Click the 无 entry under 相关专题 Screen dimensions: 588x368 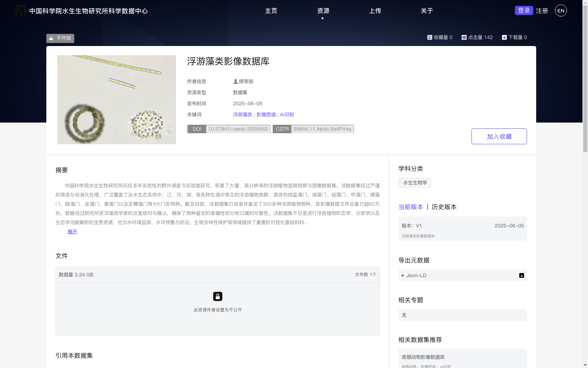(x=463, y=315)
